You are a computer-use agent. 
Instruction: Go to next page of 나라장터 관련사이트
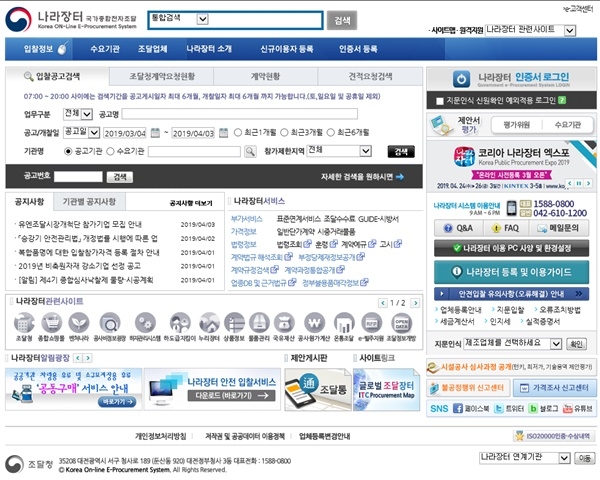(x=415, y=303)
